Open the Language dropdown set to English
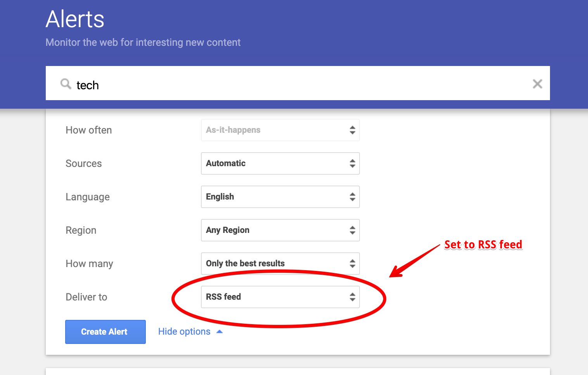 pyautogui.click(x=280, y=197)
